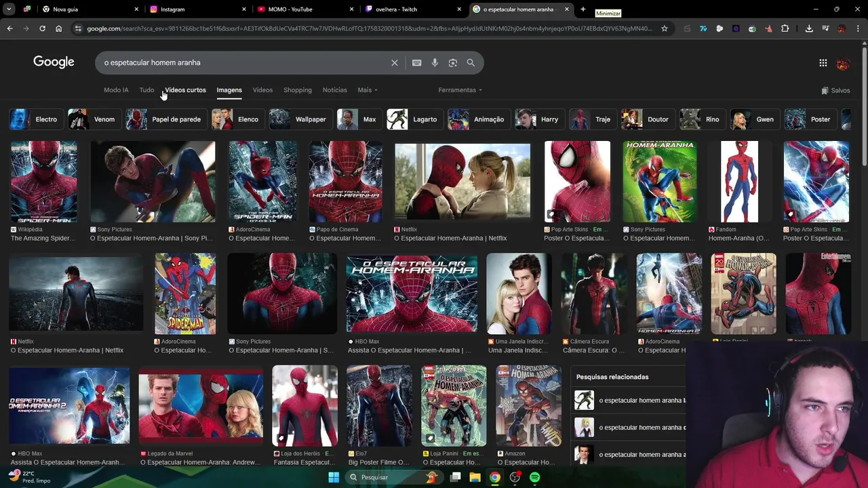Click the magnifying glass search button
Image resolution: width=868 pixels, height=488 pixels.
(x=471, y=62)
